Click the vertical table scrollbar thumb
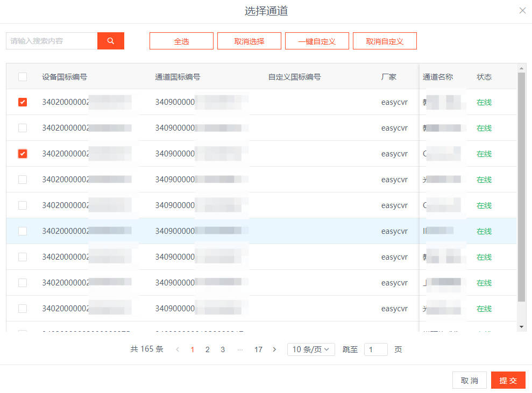Viewport: 532px width, 393px height. 521,187
